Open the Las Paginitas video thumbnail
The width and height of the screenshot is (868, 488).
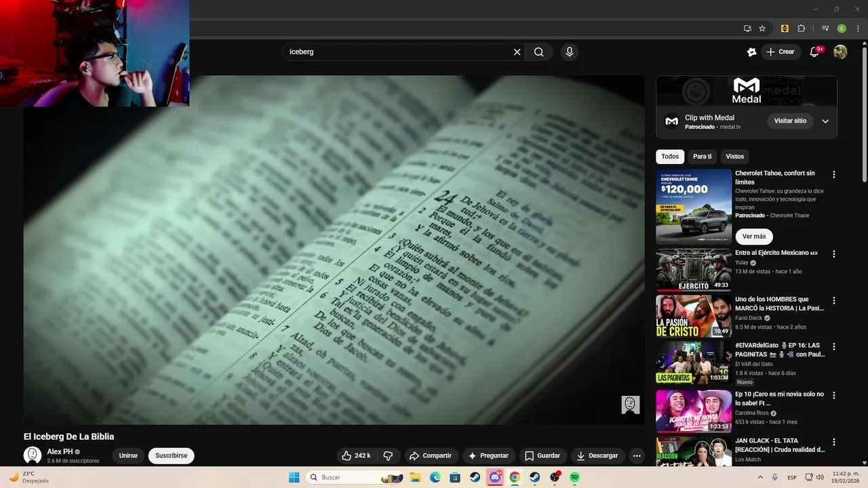[694, 362]
